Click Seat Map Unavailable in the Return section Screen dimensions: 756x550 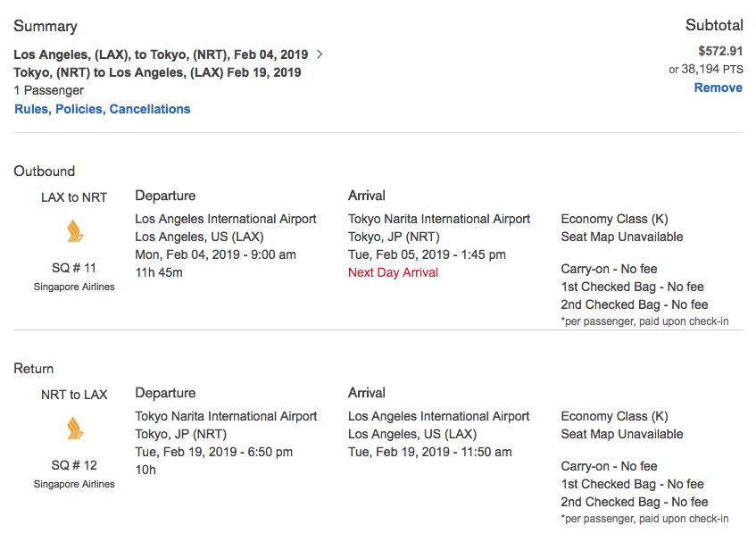[622, 434]
